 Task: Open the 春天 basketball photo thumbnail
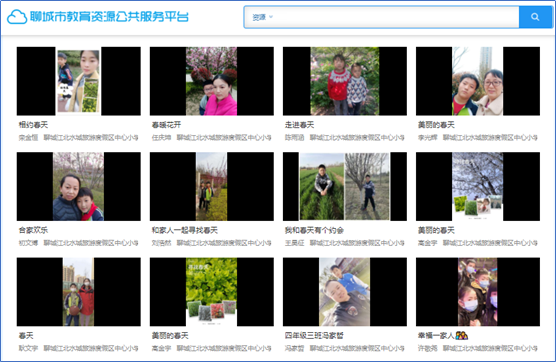pos(79,292)
